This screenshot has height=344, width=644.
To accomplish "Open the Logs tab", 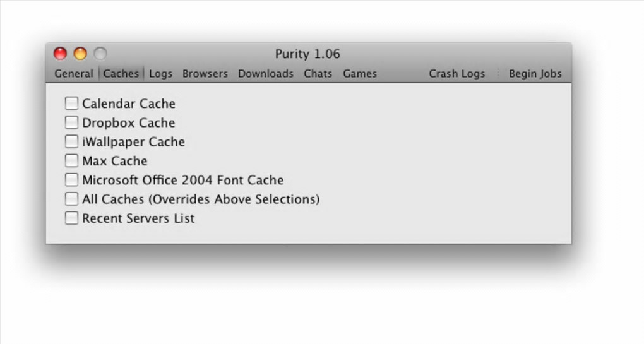I will [x=160, y=74].
